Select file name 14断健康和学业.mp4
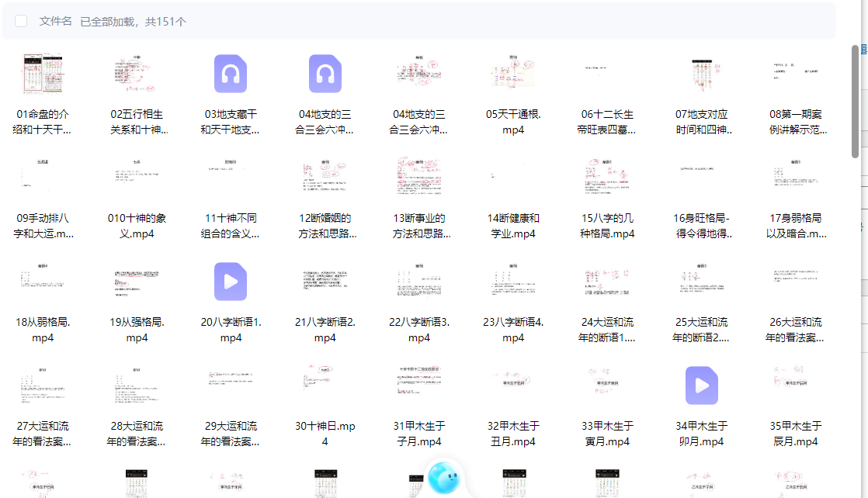The image size is (868, 498). tap(513, 226)
